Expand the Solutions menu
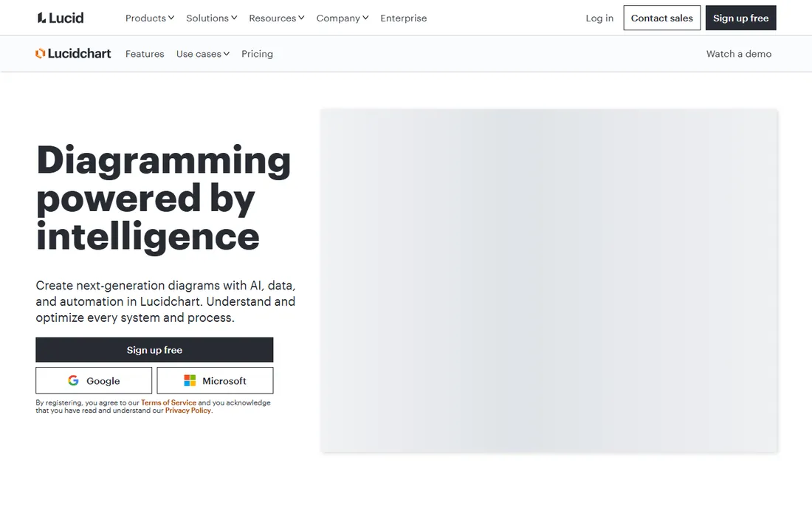 (x=211, y=18)
